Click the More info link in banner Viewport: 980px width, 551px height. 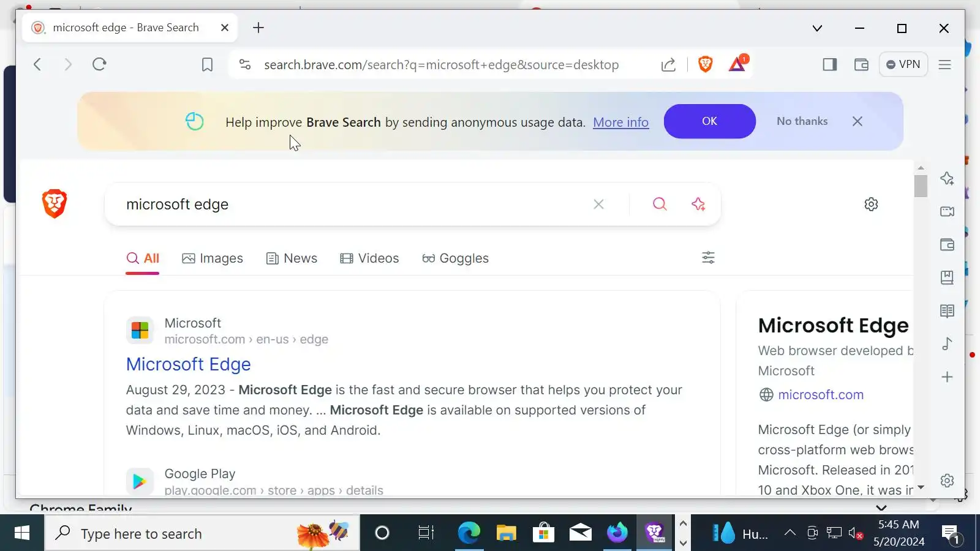[620, 122]
